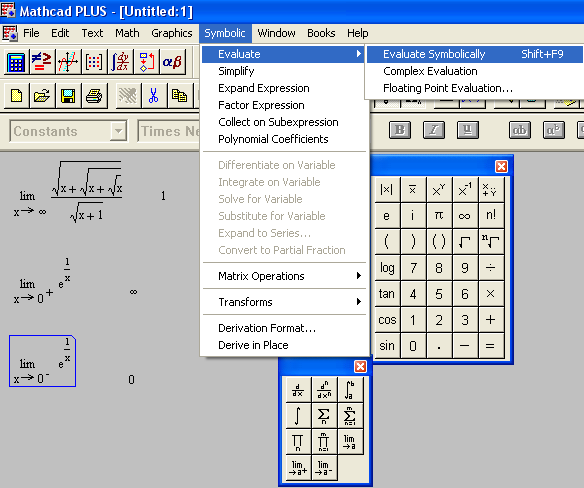
Task: Insert the nth root operator
Action: (491, 242)
